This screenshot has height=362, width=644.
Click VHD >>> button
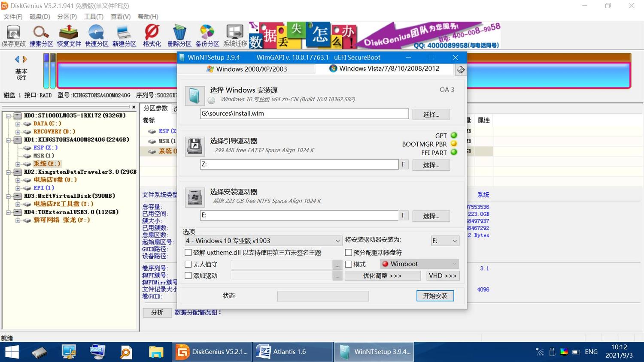click(x=443, y=275)
